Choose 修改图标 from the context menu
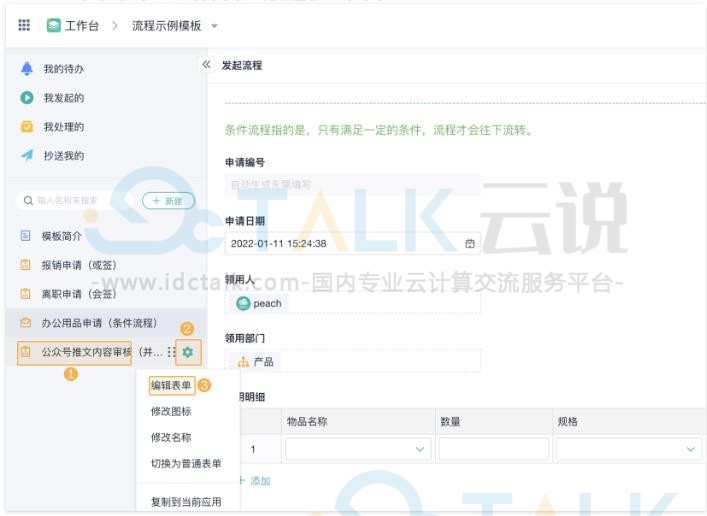This screenshot has width=707, height=516. [171, 411]
